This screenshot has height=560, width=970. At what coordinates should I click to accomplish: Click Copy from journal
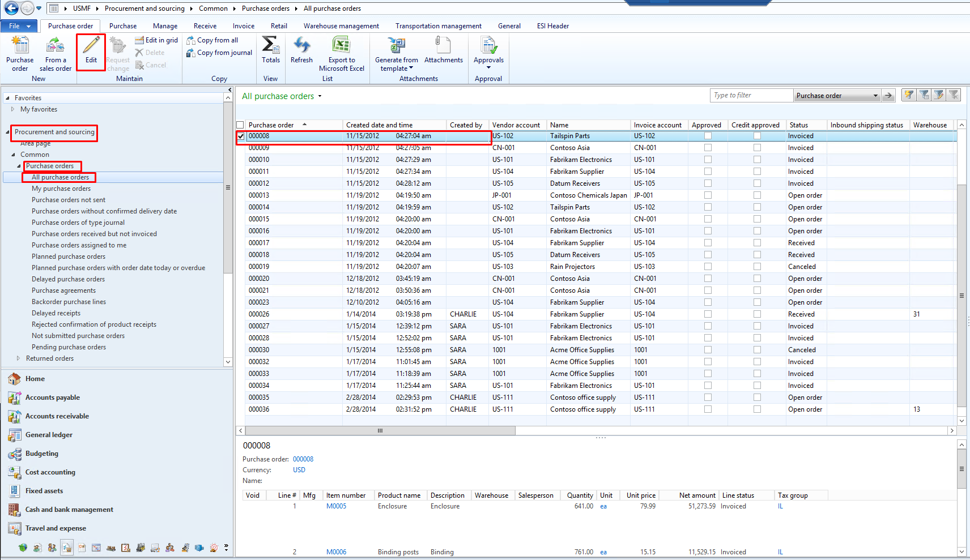219,53
